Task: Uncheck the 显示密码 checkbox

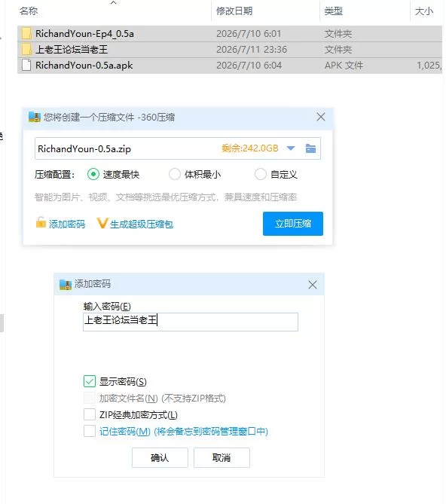Action: [90, 381]
